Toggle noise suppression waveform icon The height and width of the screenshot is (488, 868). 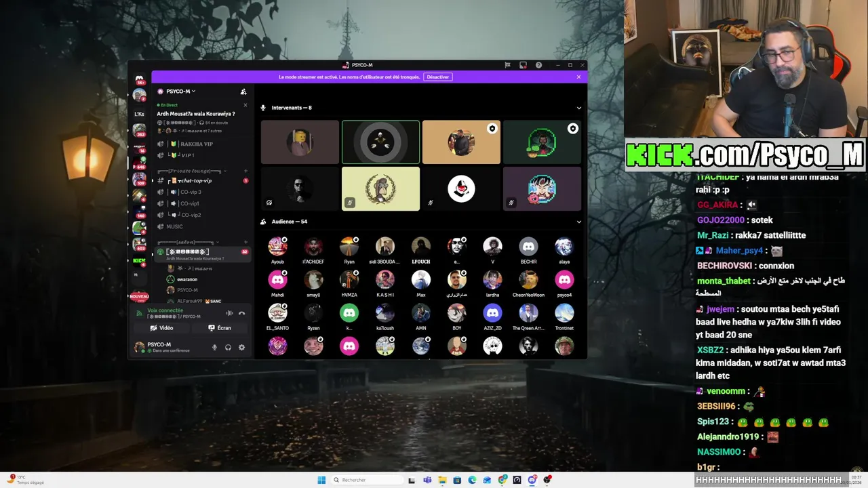pyautogui.click(x=229, y=313)
